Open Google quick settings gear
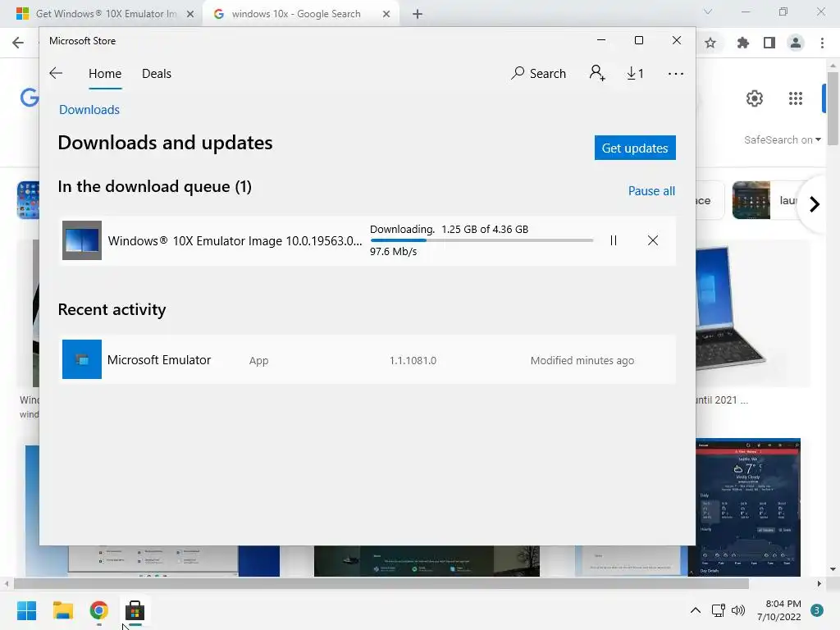The image size is (840, 630). 755,98
